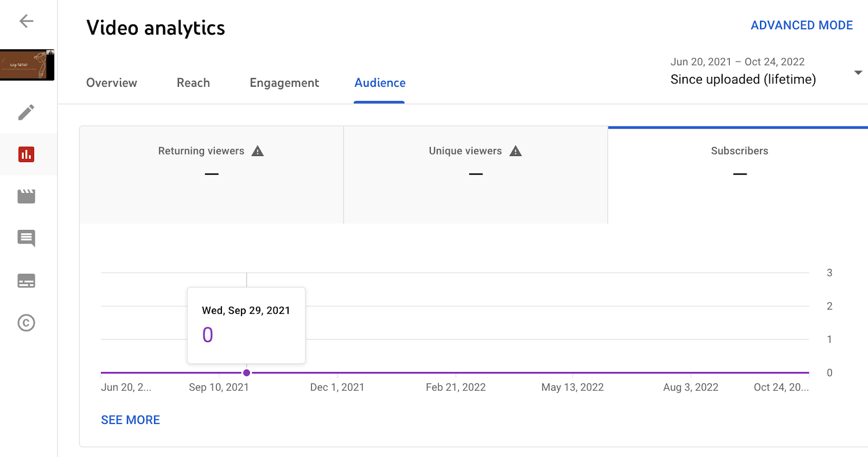Expand the date range dropdown arrow
The height and width of the screenshot is (457, 868).
858,73
